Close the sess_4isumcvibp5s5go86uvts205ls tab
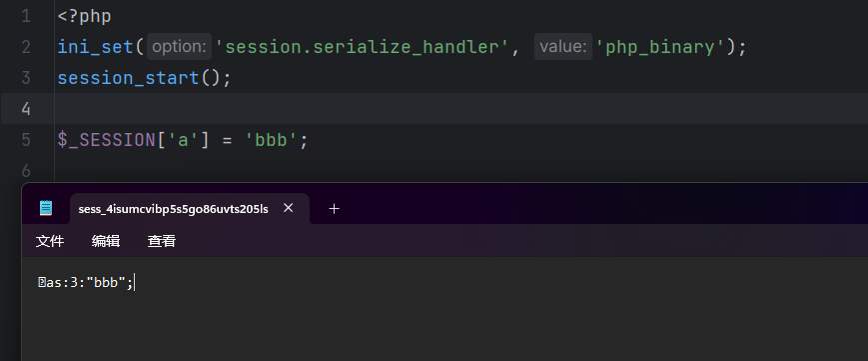The height and width of the screenshot is (361, 868). pyautogui.click(x=289, y=208)
